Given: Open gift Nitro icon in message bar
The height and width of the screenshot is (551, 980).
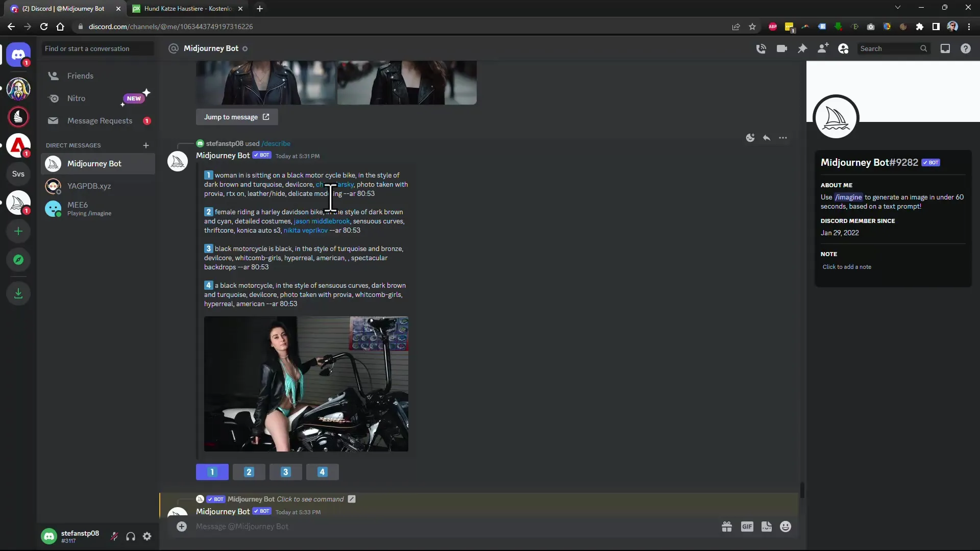Looking at the screenshot, I should [x=727, y=527].
